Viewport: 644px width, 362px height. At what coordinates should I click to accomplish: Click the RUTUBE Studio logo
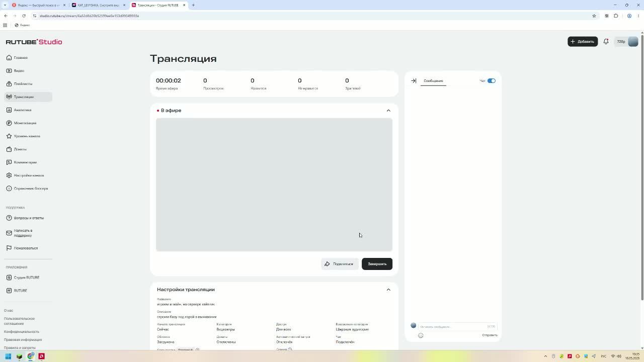pos(34,42)
